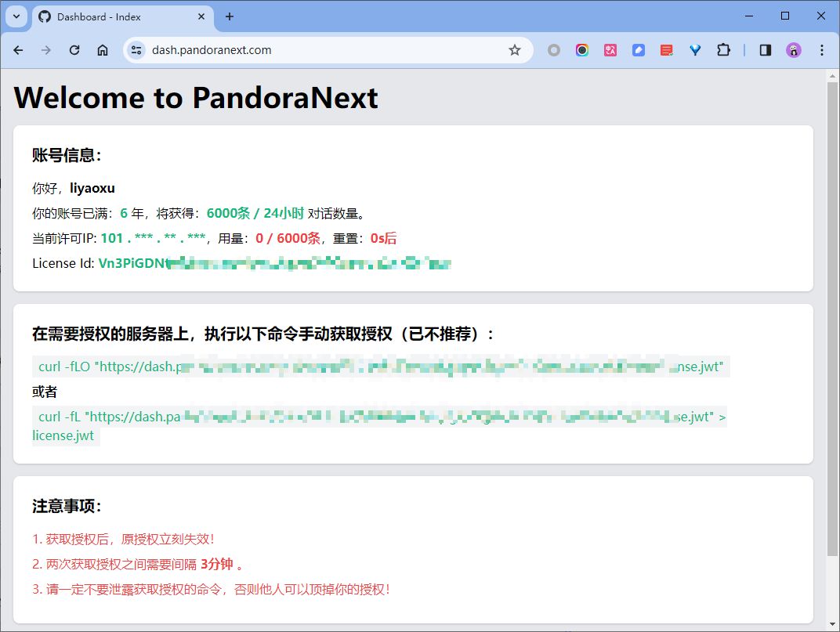Open a new browser tab
This screenshot has width=840, height=632.
(x=230, y=16)
